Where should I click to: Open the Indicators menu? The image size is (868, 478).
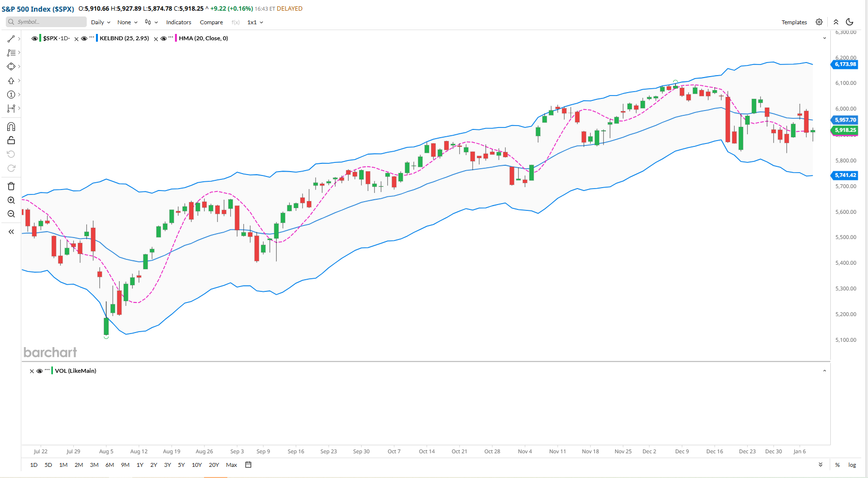[178, 22]
